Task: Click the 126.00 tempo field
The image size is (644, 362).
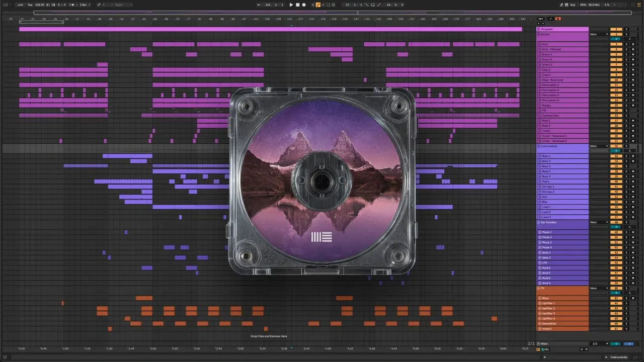Action: click(40, 5)
